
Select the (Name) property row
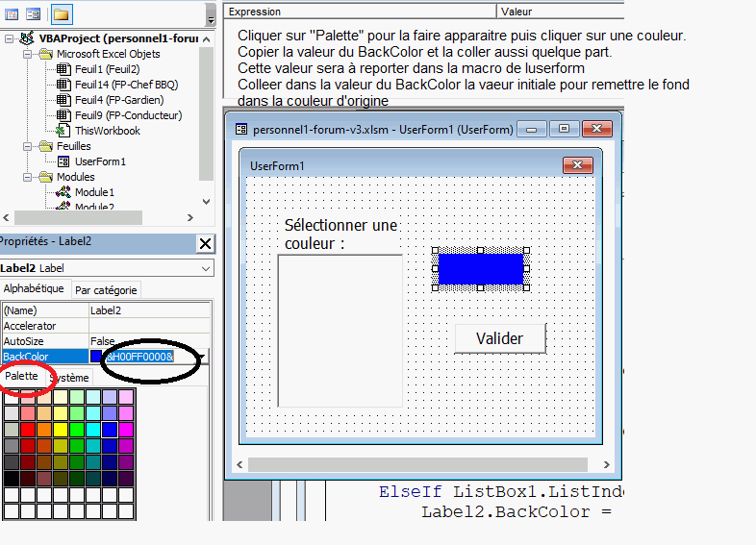[106, 310]
